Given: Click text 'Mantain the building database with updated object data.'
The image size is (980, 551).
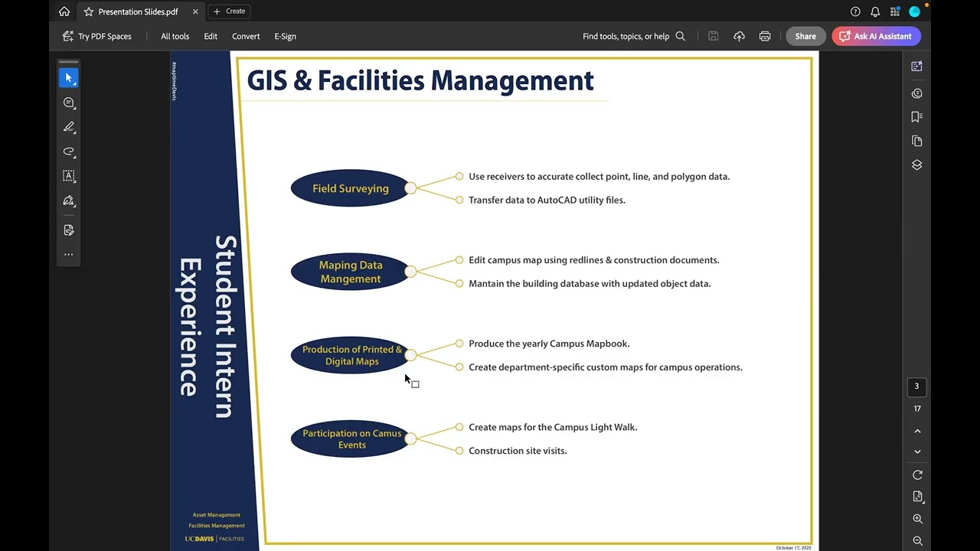Looking at the screenshot, I should coord(590,283).
